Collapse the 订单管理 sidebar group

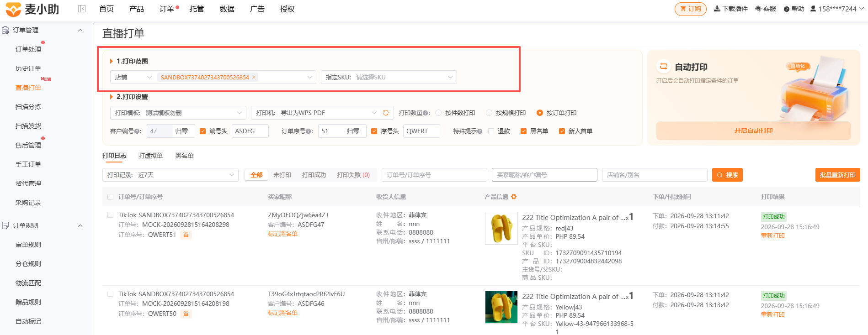coord(80,30)
